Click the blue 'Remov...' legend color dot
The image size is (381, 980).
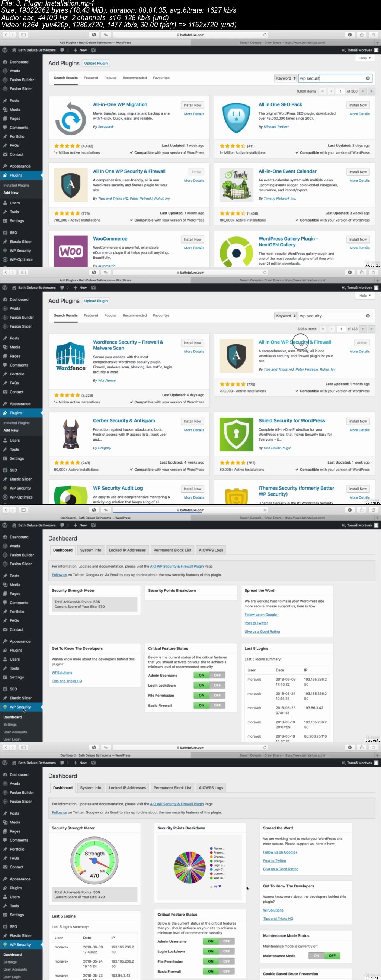pyautogui.click(x=211, y=848)
